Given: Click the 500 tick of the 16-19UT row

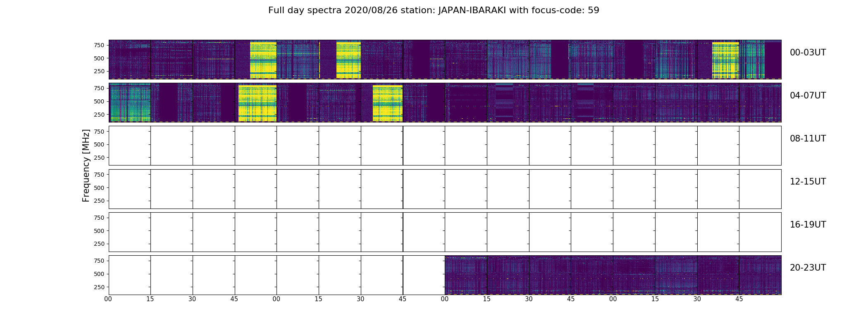Looking at the screenshot, I should tap(99, 231).
